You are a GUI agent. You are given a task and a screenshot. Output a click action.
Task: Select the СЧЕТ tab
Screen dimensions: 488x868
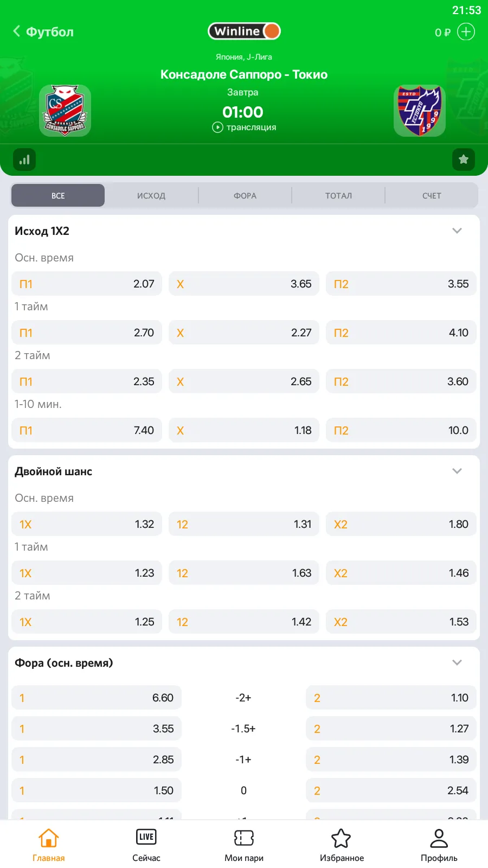pyautogui.click(x=432, y=196)
